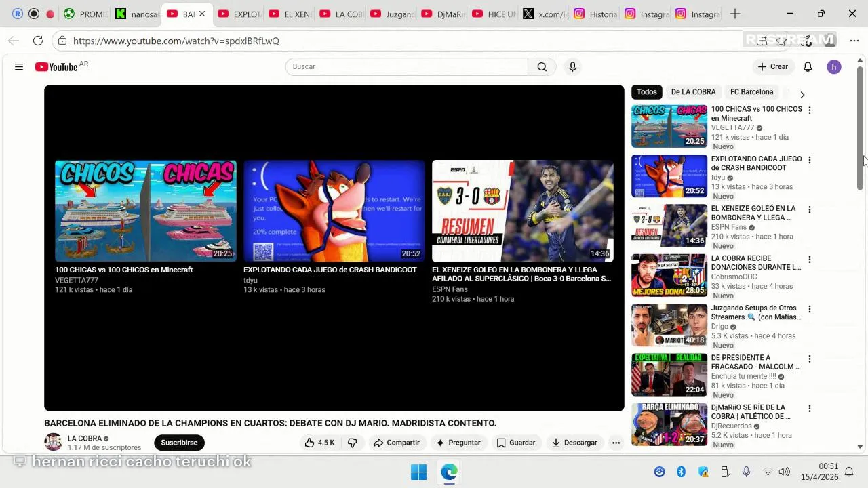
Task: Open 'Juzgando Setups de Otros Streamers' title
Action: click(756, 312)
